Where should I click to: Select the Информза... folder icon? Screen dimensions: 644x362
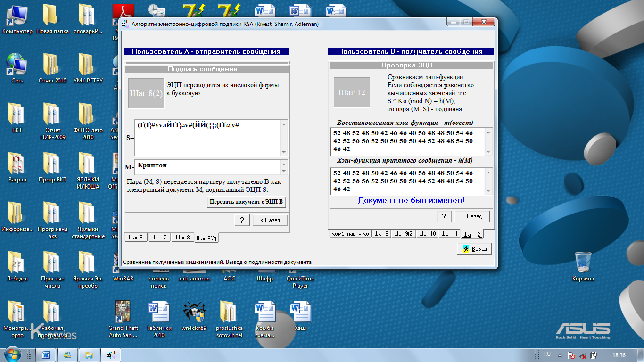(17, 217)
